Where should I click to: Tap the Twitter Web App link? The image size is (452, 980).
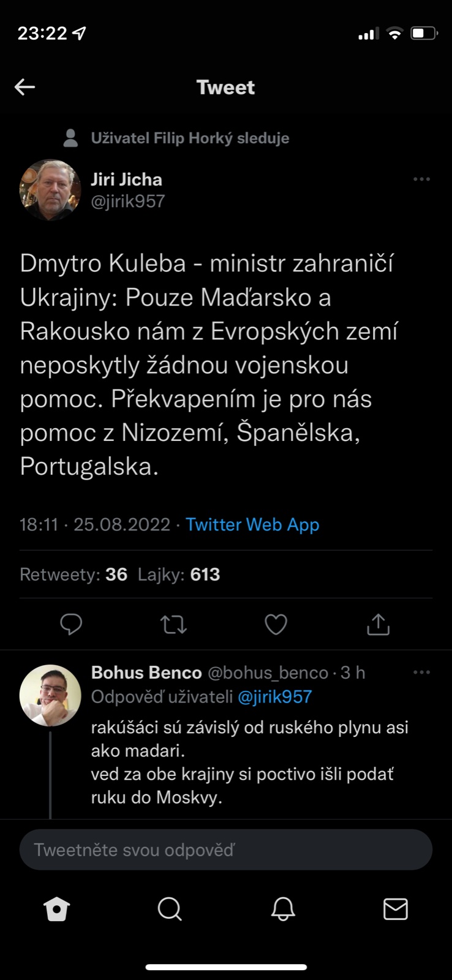coord(252,525)
